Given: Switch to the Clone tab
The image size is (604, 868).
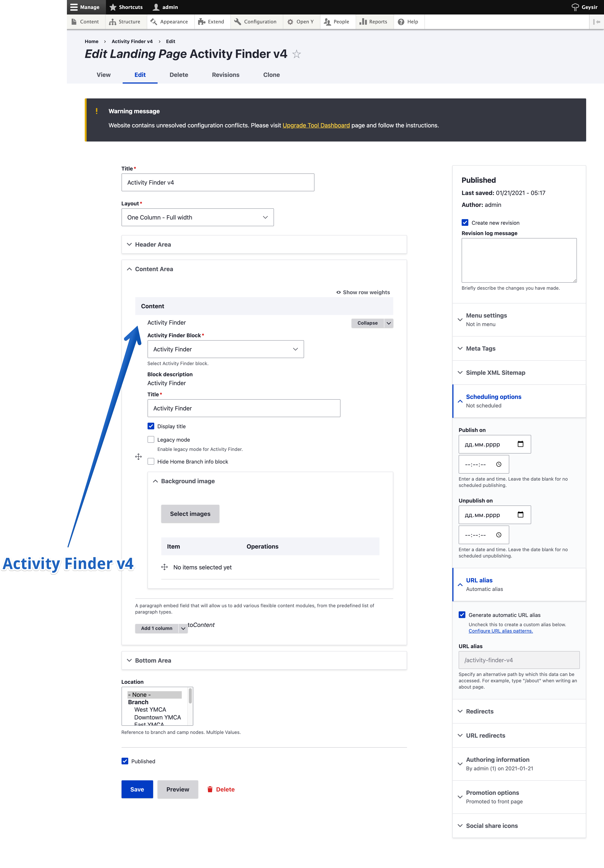Looking at the screenshot, I should click(x=271, y=75).
